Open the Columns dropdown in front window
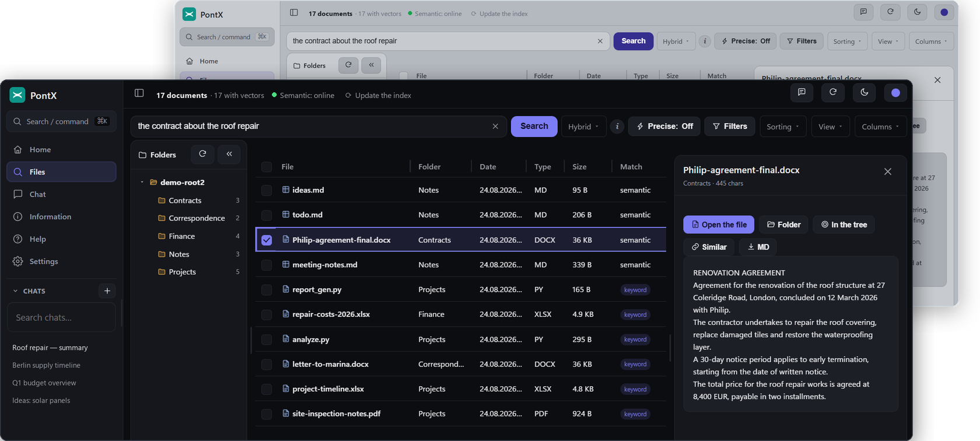 pyautogui.click(x=881, y=127)
